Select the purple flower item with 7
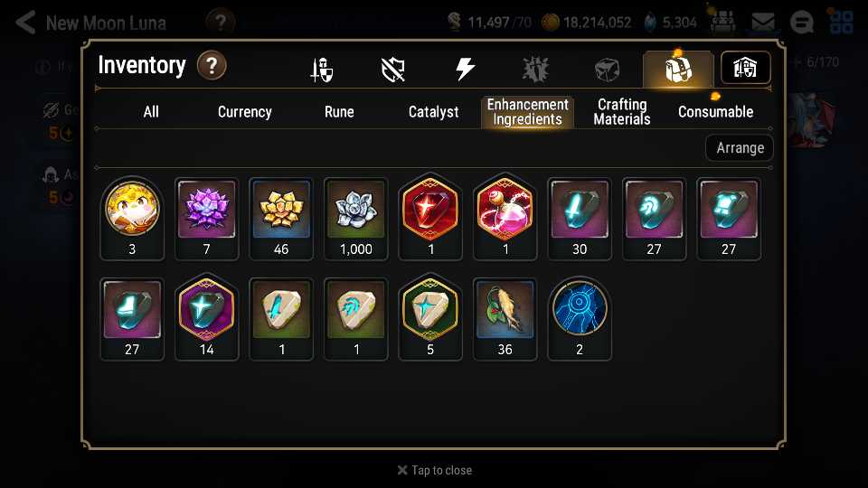 tap(206, 219)
